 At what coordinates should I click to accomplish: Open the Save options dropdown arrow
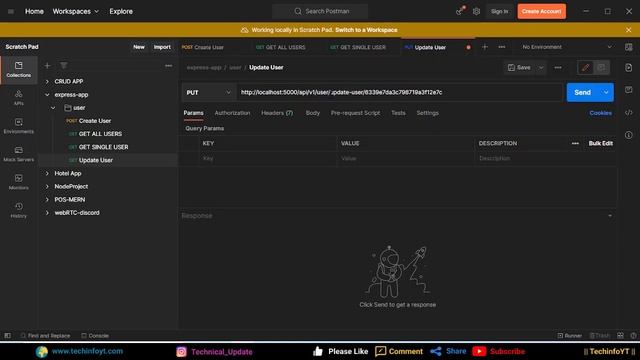541,67
